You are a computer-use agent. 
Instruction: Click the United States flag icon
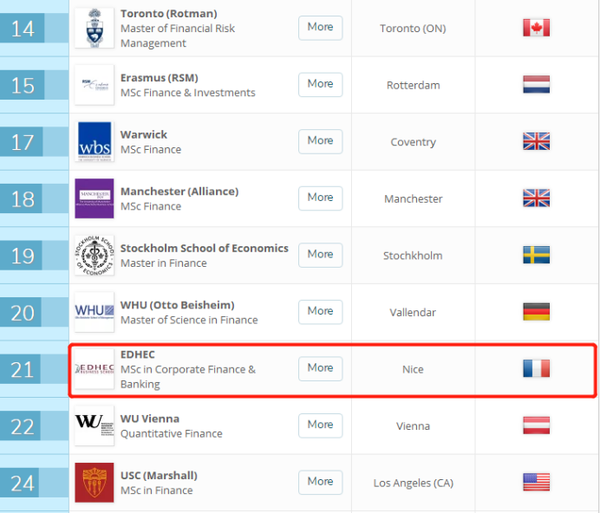[x=536, y=482]
